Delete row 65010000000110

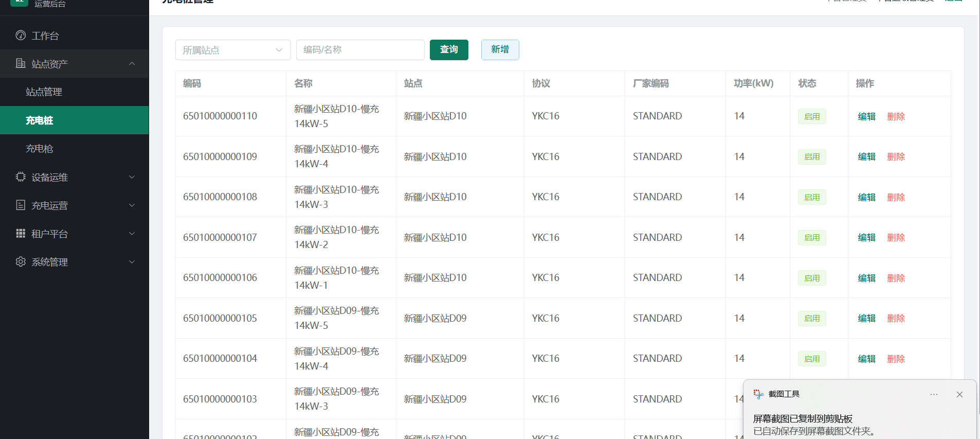[896, 116]
